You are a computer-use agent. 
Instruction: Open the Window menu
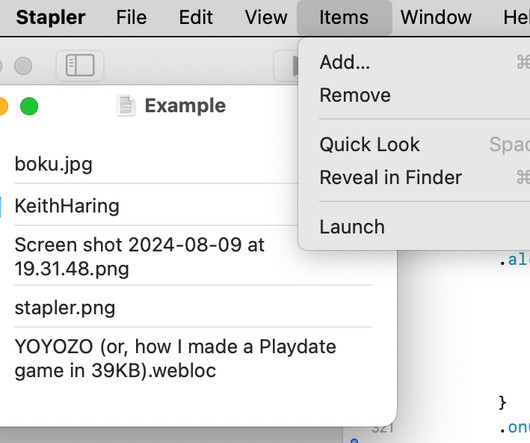click(436, 18)
